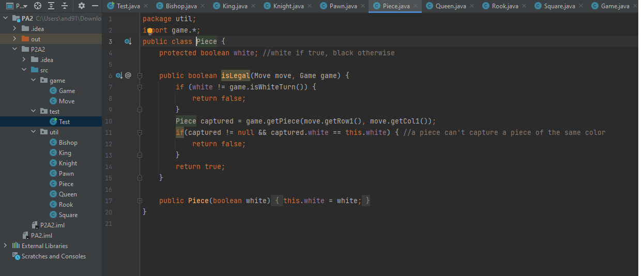Close the Knight.java tab
Viewport: 644px width, 276px height.
tap(309, 6)
